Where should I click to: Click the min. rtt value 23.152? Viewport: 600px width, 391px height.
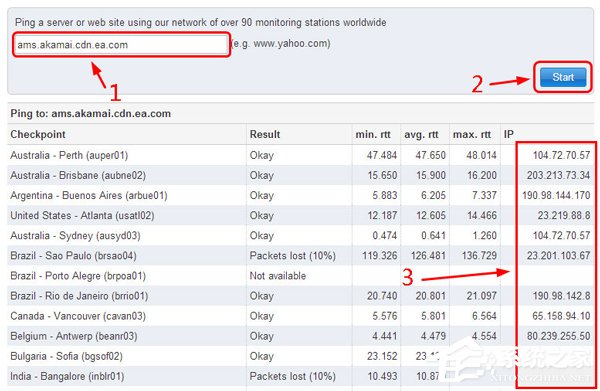[382, 356]
